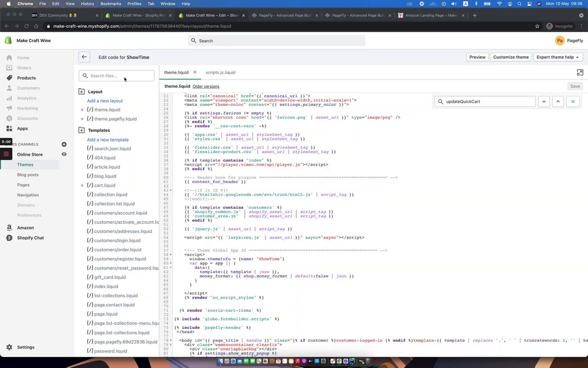Go back using the editor back arrow
The height and width of the screenshot is (368, 588).
(x=84, y=57)
